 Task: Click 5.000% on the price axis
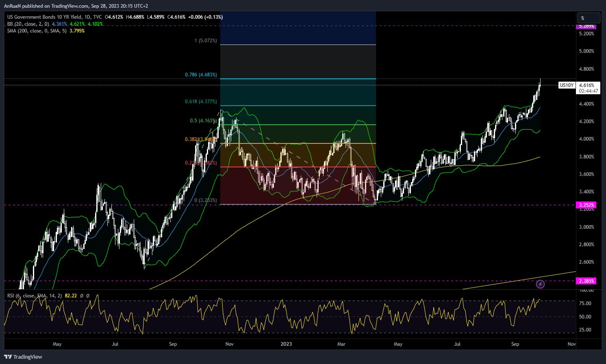586,51
